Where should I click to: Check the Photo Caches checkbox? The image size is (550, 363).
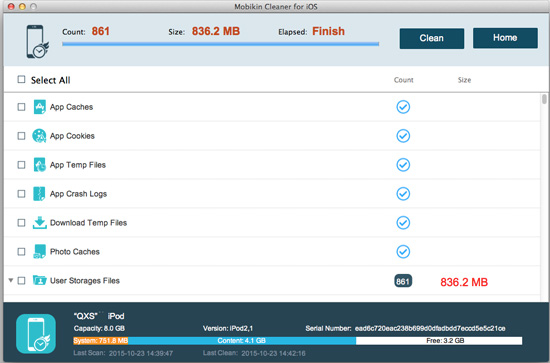[x=21, y=251]
